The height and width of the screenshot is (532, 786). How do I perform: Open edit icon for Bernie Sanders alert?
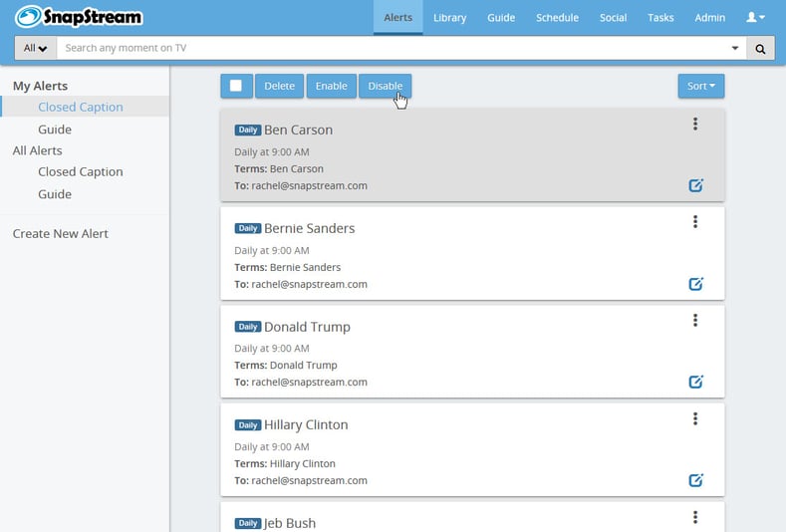(x=695, y=284)
